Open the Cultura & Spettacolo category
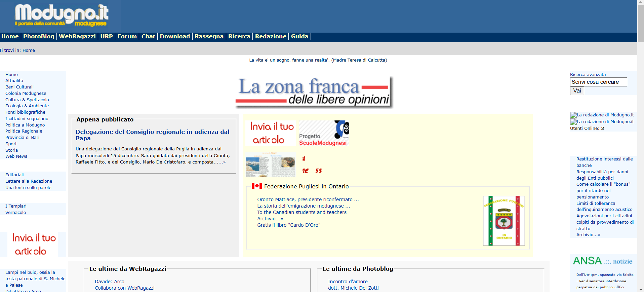Viewport: 644px width, 292px height. point(27,100)
